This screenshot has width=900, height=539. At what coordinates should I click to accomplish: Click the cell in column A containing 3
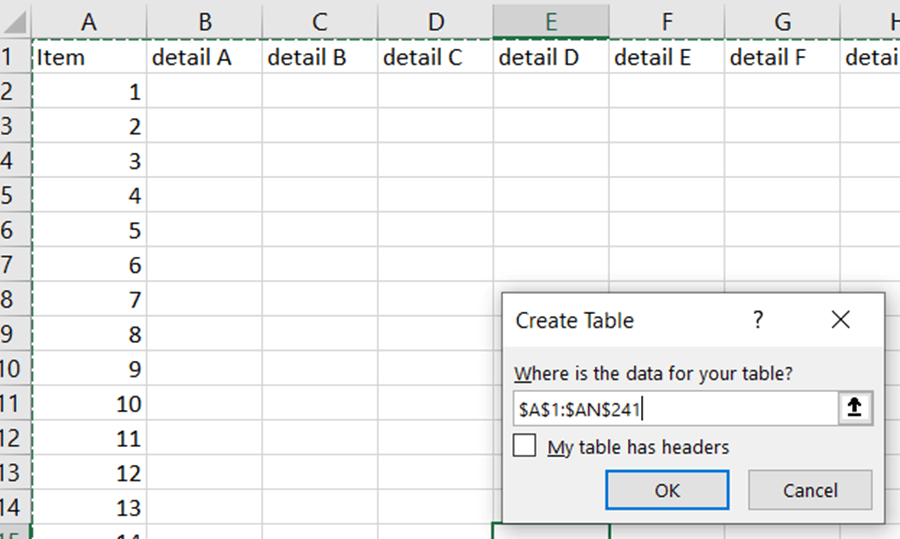click(90, 160)
